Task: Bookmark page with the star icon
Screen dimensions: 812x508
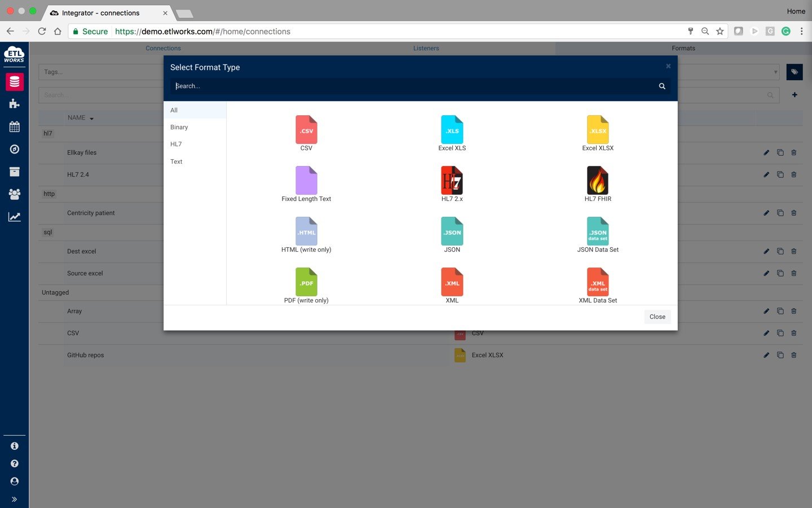Action: (x=720, y=32)
